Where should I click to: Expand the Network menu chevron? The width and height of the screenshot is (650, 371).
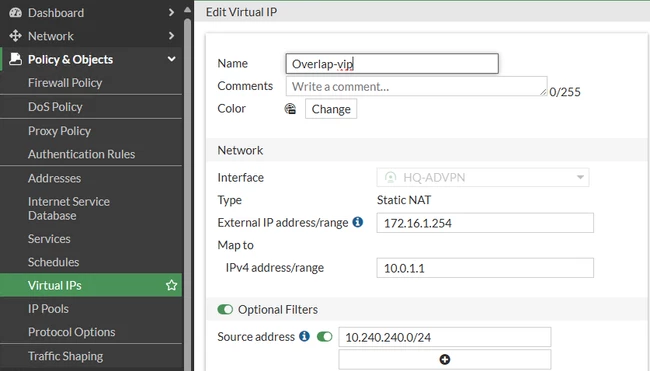tap(171, 36)
